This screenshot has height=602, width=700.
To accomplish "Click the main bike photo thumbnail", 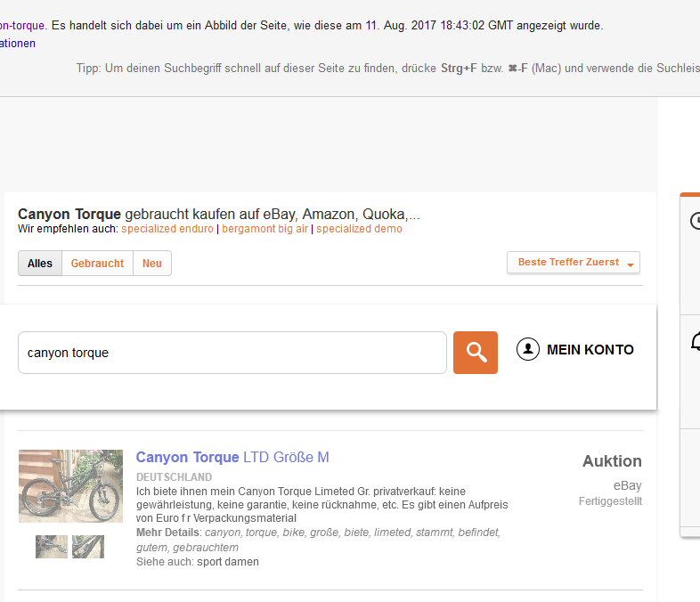I will [70, 486].
